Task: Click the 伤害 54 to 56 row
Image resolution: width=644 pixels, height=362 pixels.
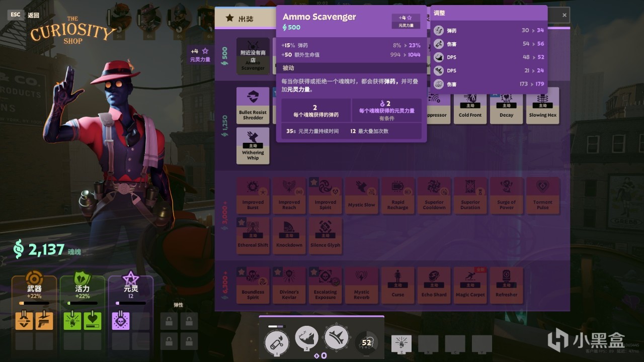Action: (489, 44)
